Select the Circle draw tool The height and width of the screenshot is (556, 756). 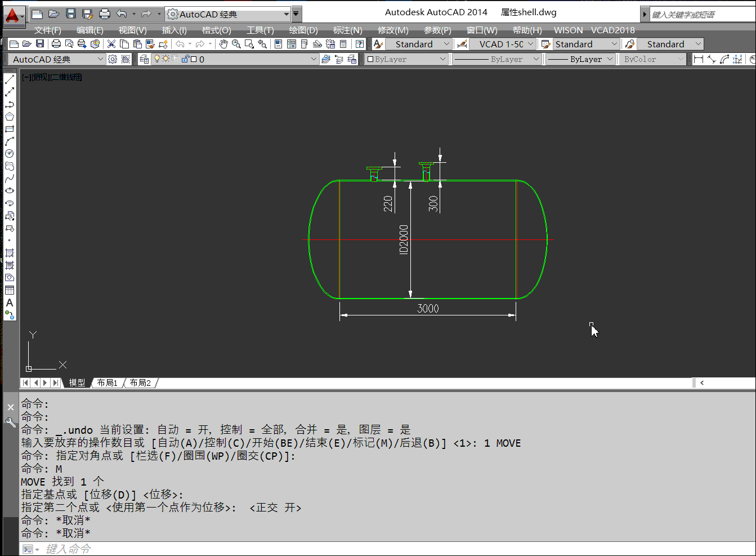[x=10, y=154]
